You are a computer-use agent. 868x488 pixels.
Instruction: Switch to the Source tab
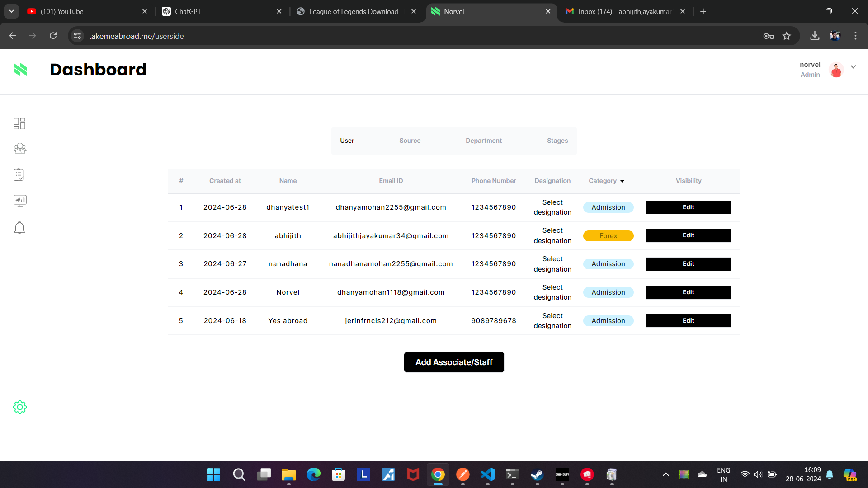click(x=410, y=141)
